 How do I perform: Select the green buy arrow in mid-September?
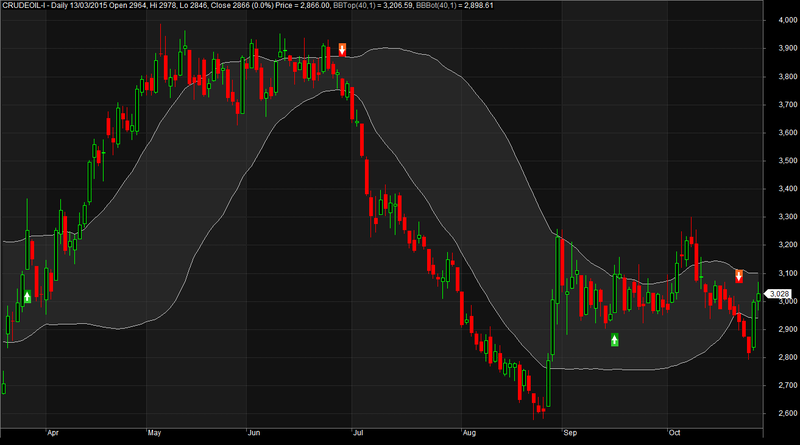click(615, 339)
